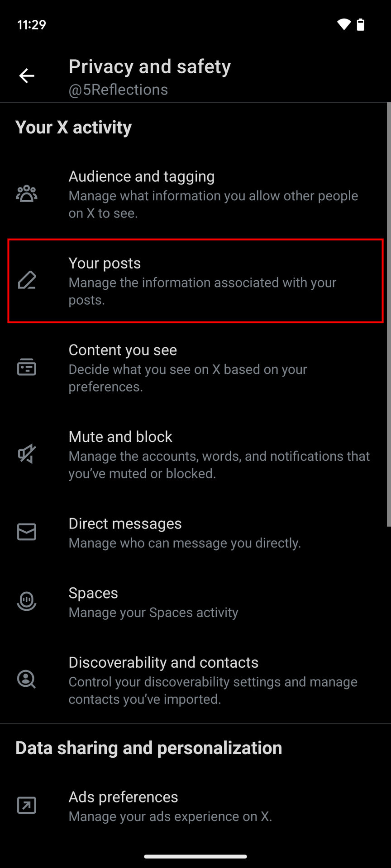The width and height of the screenshot is (391, 868).
Task: Tap the envelope Direct messages icon
Action: (27, 532)
